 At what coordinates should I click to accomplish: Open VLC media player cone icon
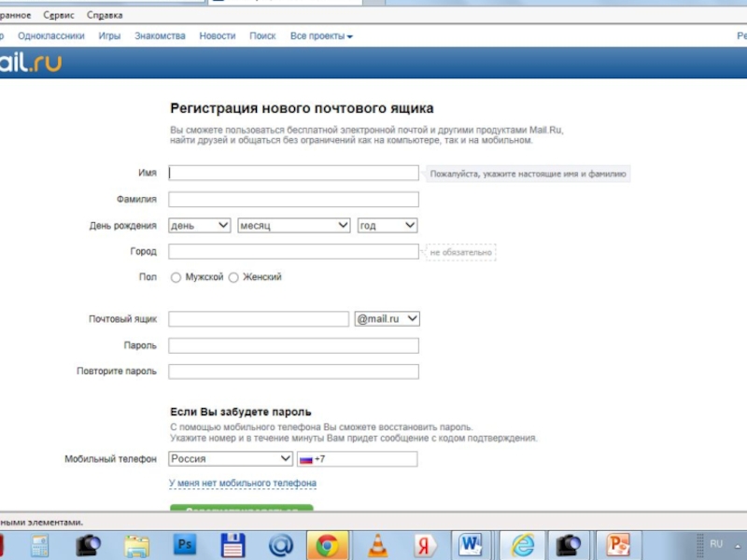(377, 546)
